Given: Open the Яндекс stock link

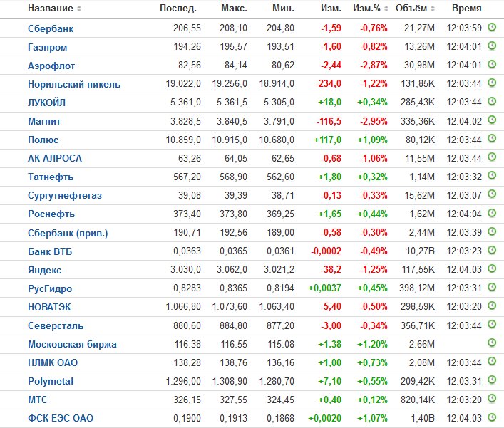Looking at the screenshot, I should (x=44, y=270).
